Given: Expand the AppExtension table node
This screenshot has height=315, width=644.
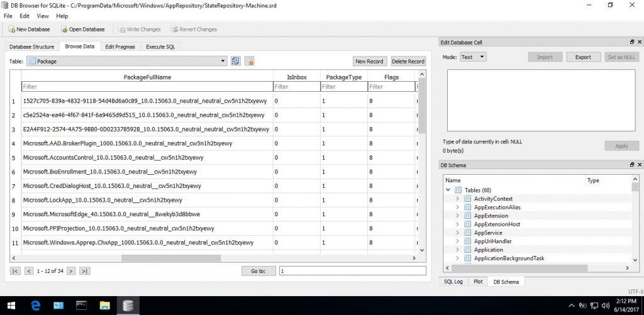Looking at the screenshot, I should (457, 216).
